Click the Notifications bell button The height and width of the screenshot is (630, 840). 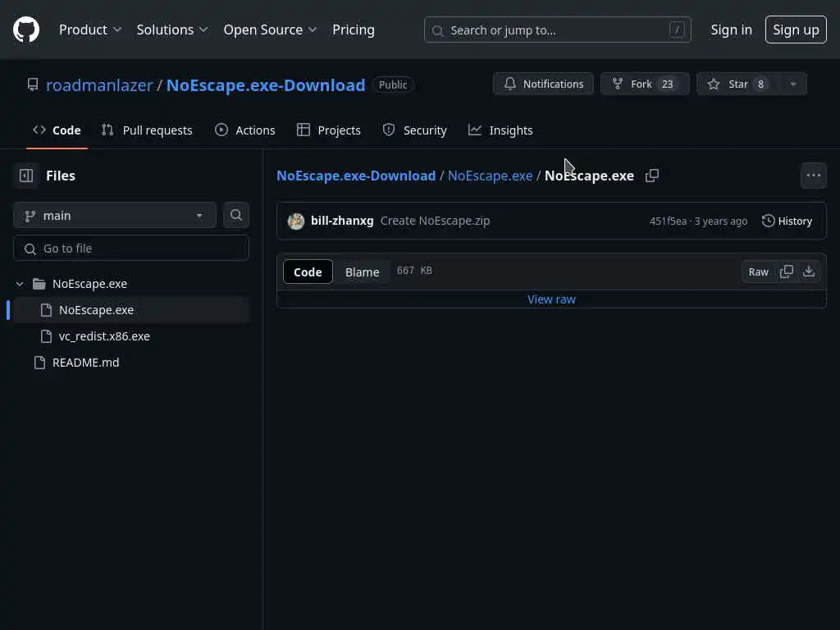(x=543, y=84)
